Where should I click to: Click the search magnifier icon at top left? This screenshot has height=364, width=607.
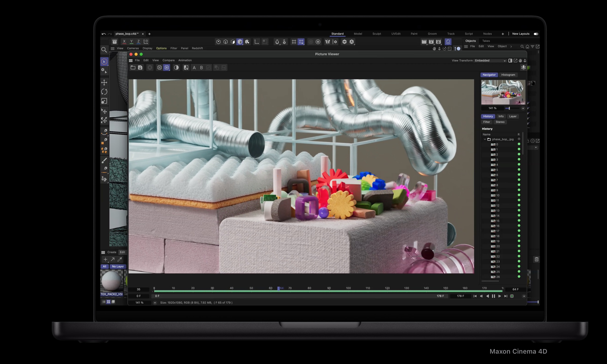pos(104,50)
